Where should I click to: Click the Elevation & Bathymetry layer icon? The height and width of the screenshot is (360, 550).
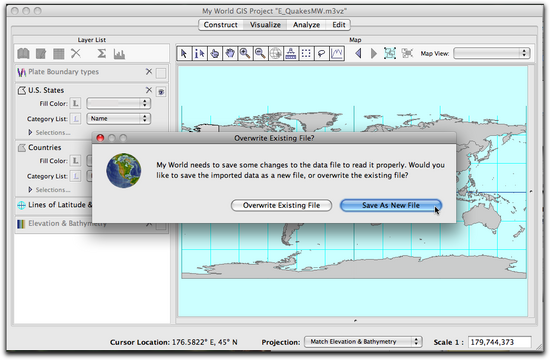(21, 224)
